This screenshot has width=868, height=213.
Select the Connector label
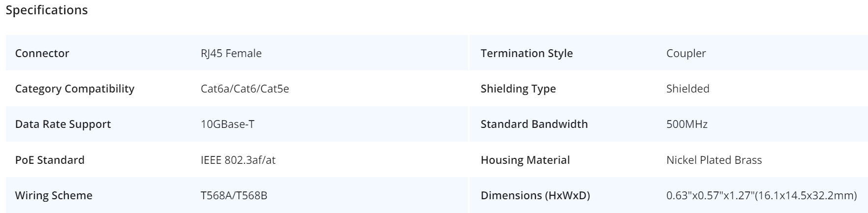[42, 53]
